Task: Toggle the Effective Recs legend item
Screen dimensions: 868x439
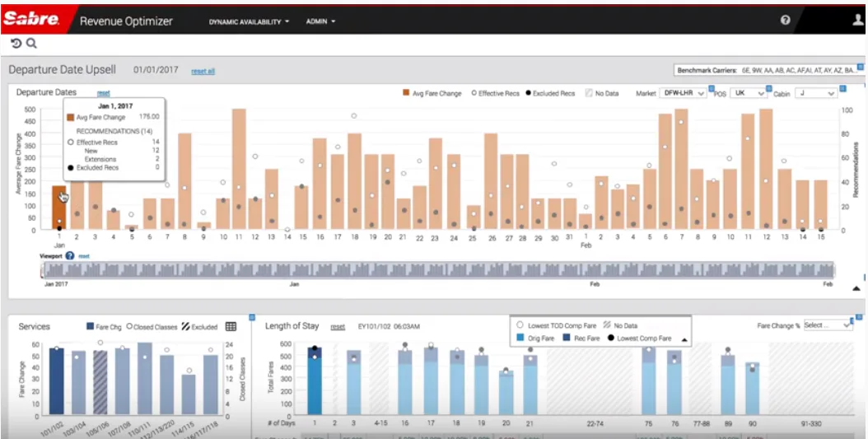Action: click(496, 94)
